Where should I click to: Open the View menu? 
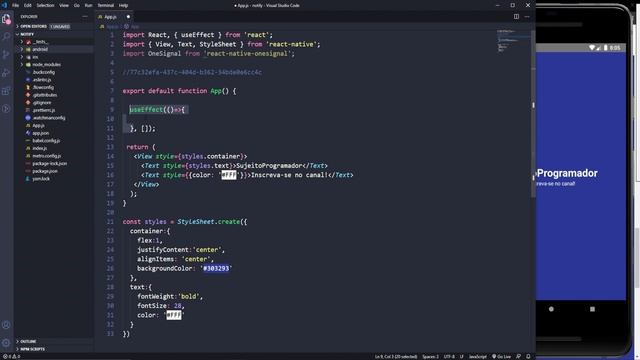[x=64, y=5]
